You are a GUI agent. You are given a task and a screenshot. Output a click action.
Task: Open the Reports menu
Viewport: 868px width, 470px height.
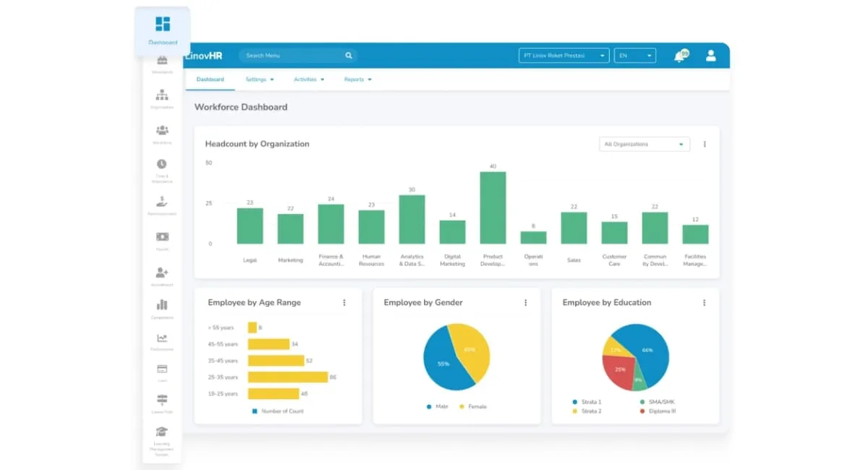(x=357, y=80)
